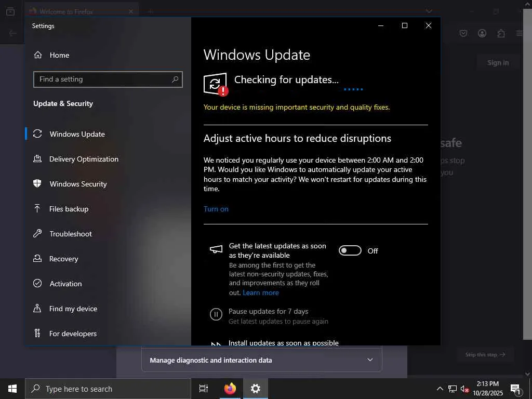The height and width of the screenshot is (399, 532).
Task: Go to Windows Security section
Action: [78, 184]
